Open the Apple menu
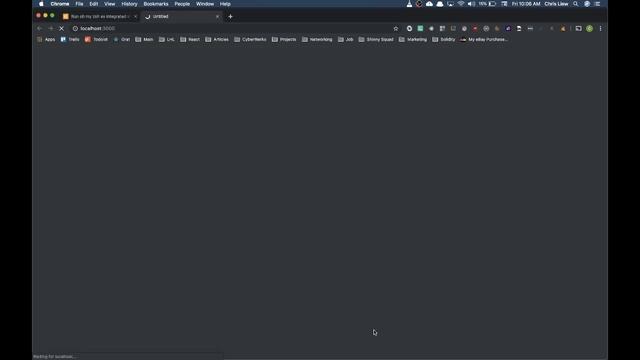 click(x=41, y=4)
